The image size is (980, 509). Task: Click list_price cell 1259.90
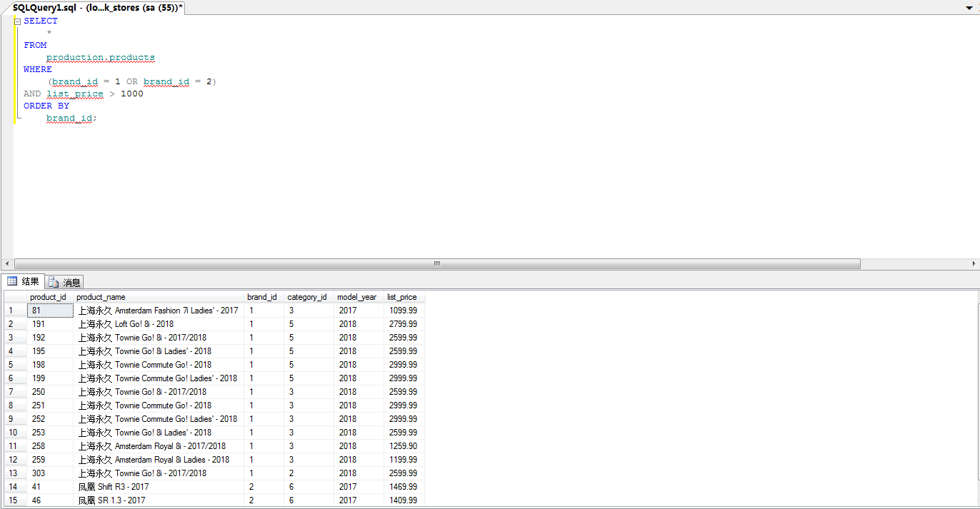pos(404,446)
